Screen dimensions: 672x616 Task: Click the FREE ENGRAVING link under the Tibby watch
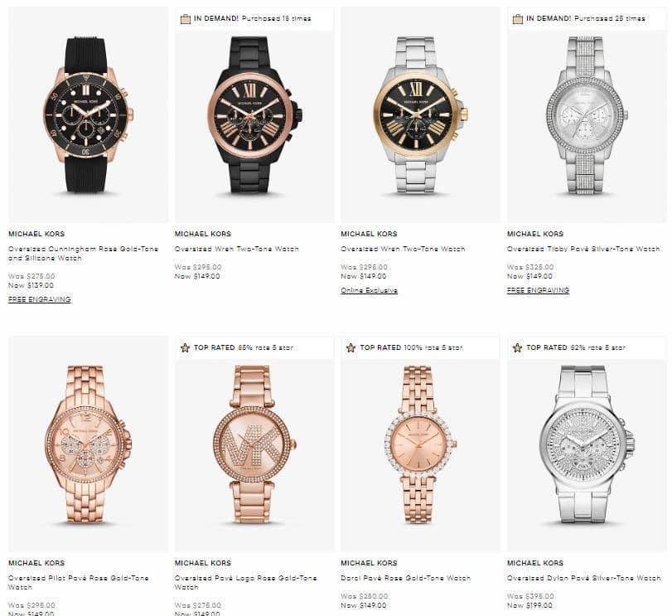pos(539,290)
